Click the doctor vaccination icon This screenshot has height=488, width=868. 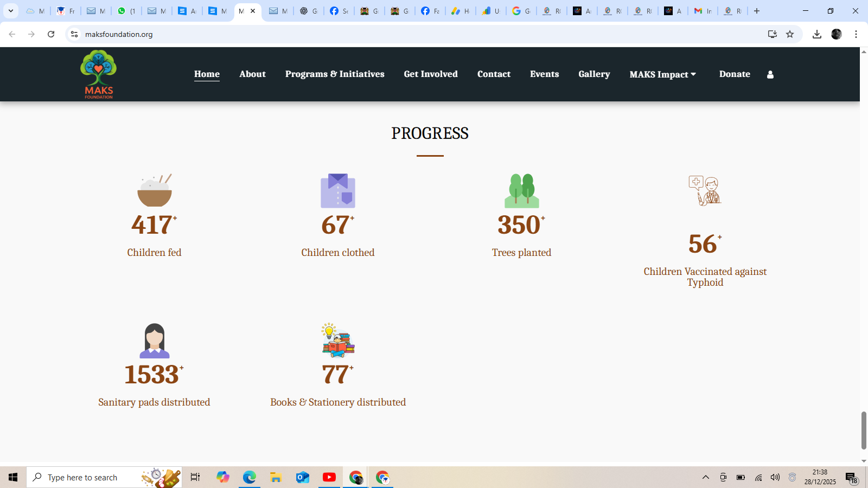(705, 190)
